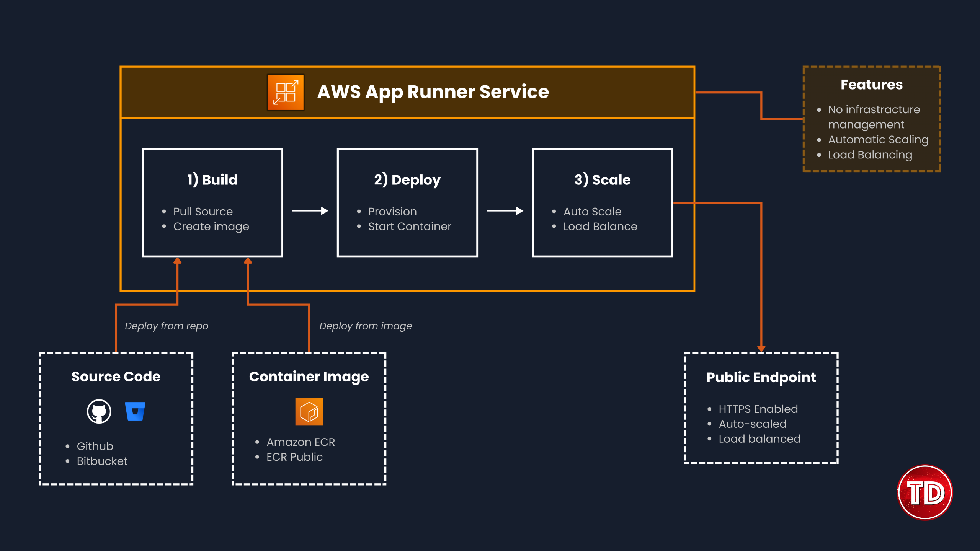The height and width of the screenshot is (551, 980).
Task: Expand the Source Code dashed box
Action: coord(116,419)
